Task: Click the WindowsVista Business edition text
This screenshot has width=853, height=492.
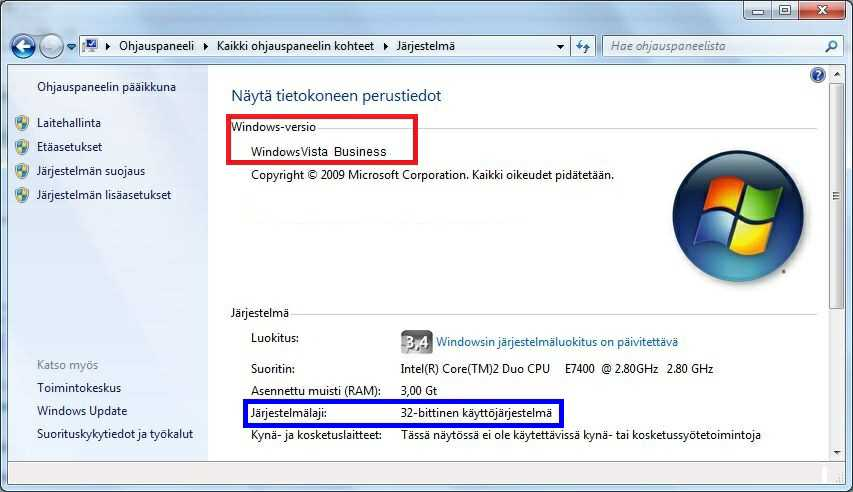Action: coord(319,152)
